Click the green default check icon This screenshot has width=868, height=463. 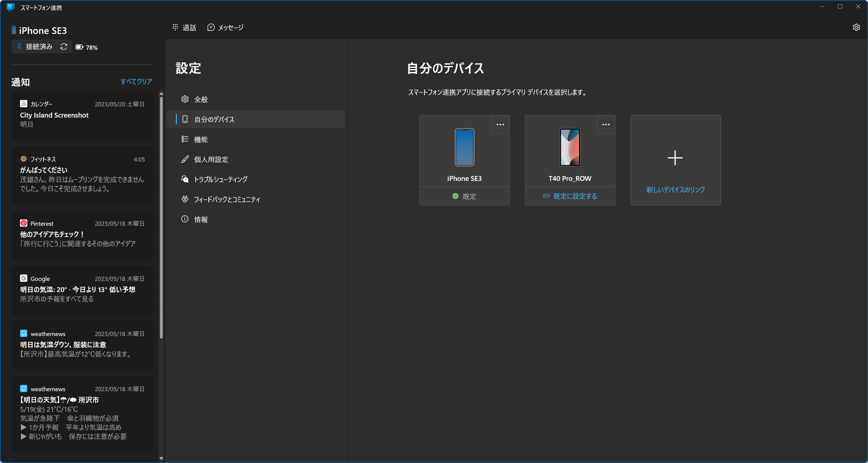point(455,196)
